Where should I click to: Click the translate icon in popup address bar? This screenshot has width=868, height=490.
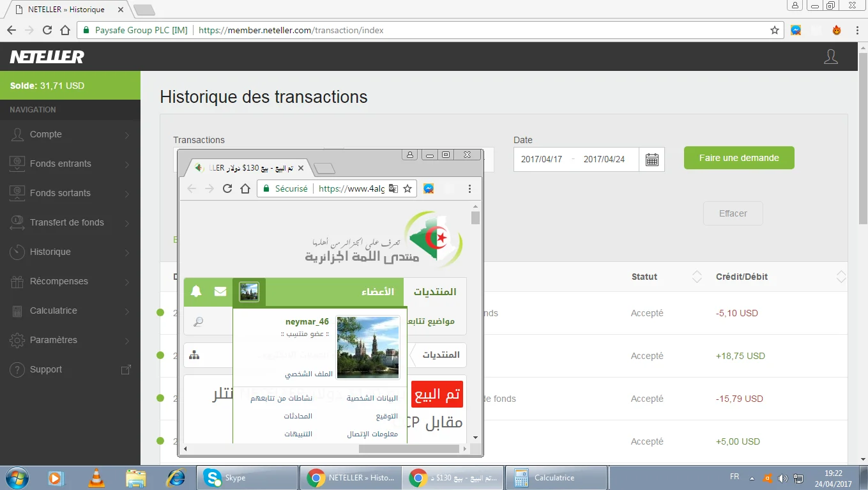click(x=393, y=188)
